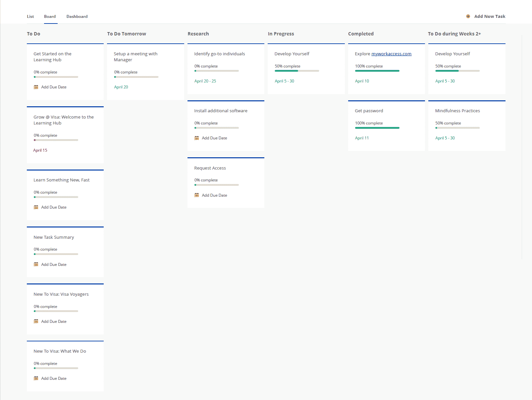Click calendar icon on New Task Summary card

click(x=36, y=265)
